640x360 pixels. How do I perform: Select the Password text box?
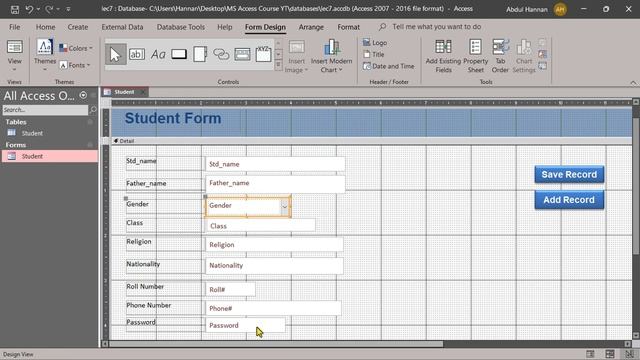[x=245, y=325]
